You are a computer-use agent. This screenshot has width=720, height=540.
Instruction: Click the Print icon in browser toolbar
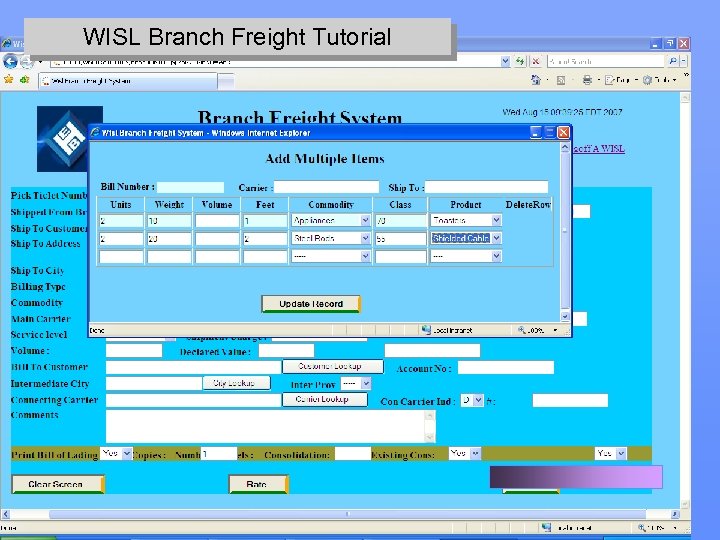click(587, 80)
